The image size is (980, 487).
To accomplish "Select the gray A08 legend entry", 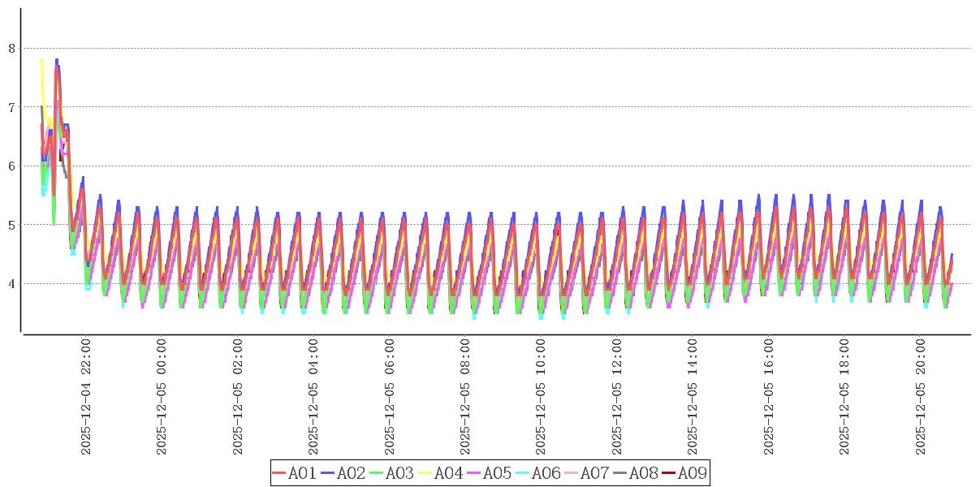I will (635, 473).
